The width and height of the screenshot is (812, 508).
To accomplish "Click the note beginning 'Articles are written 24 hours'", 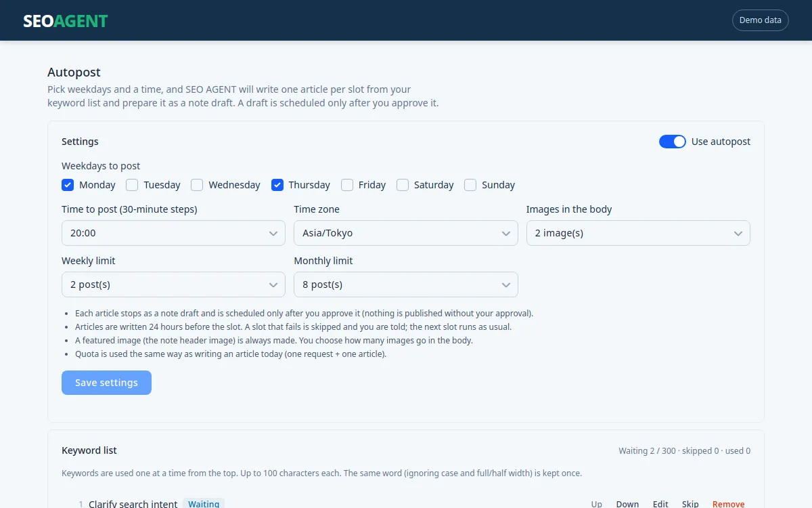I will point(294,326).
